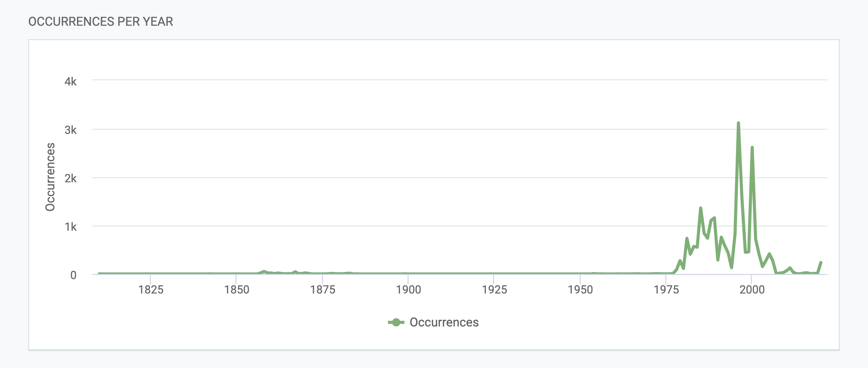Click the 1925 x-axis label
Screen dimensions: 868x368
coord(494,290)
